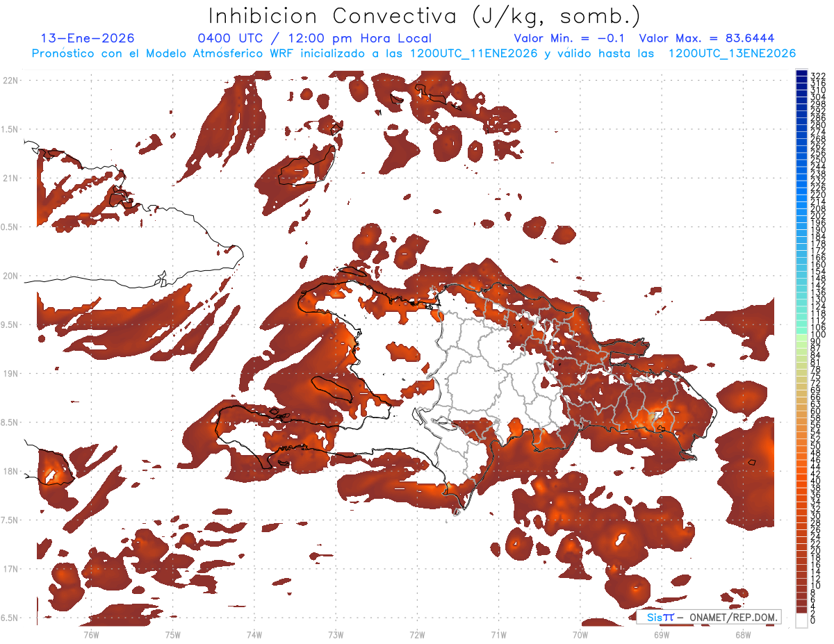The height and width of the screenshot is (644, 834).
Task: Click the '1200UTC_13ENE2026' valid-until time
Action: [732, 53]
